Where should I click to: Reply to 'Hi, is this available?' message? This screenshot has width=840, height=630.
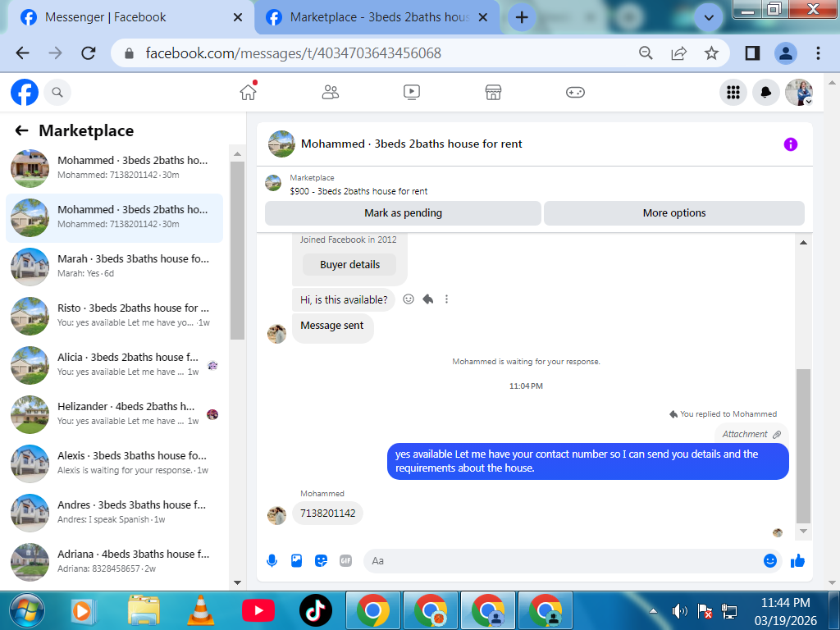(x=427, y=299)
